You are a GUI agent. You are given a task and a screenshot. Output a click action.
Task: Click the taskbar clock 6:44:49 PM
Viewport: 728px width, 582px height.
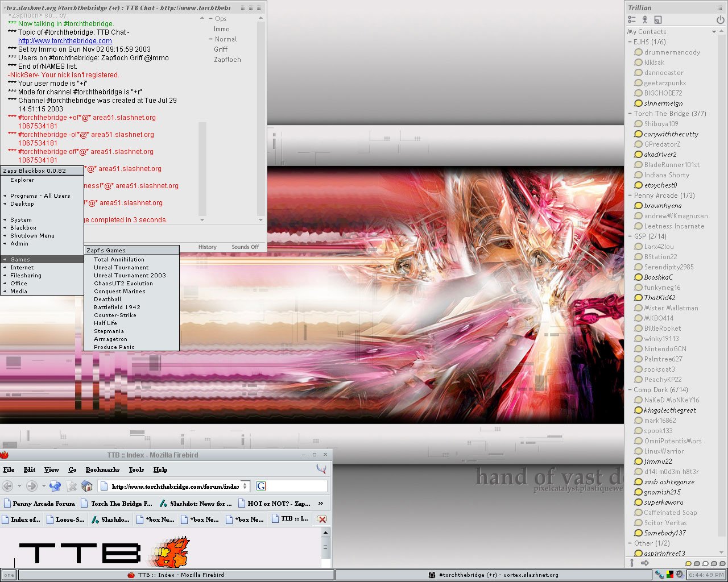(706, 575)
